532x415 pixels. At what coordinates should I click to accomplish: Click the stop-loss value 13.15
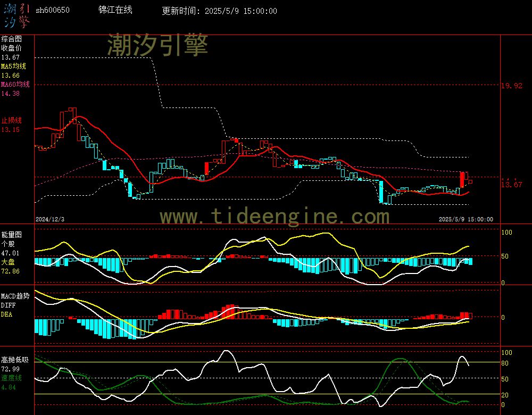pyautogui.click(x=11, y=130)
